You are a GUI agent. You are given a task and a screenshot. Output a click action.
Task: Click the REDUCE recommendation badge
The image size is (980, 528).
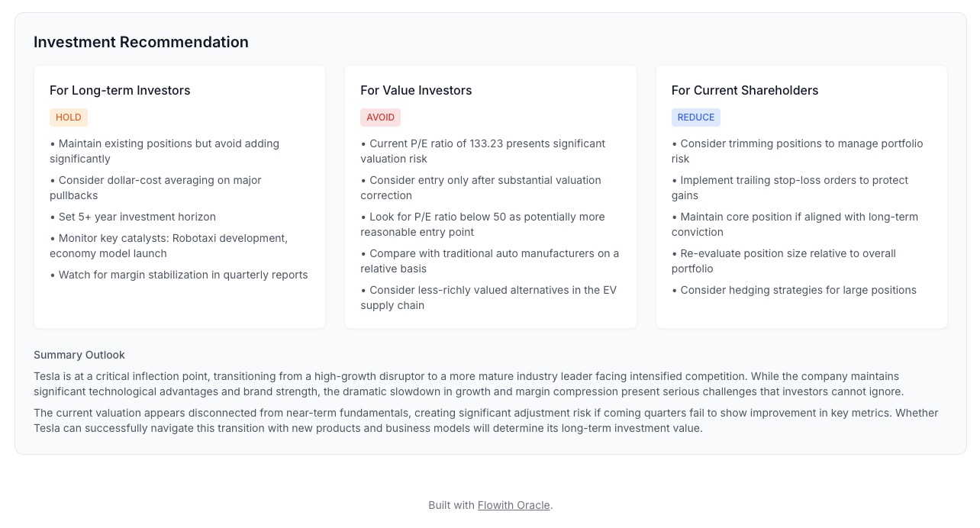tap(695, 118)
